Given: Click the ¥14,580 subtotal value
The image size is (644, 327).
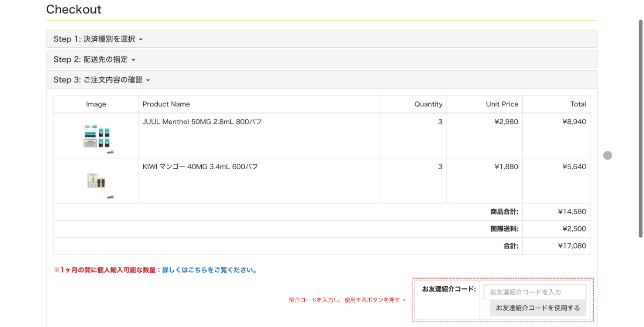Looking at the screenshot, I should (x=572, y=212).
